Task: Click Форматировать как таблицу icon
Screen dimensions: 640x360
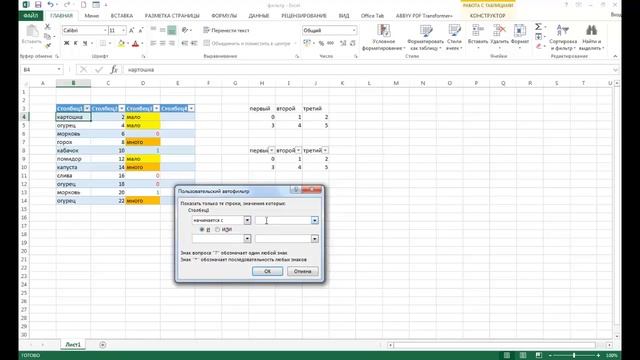Action: (426, 31)
